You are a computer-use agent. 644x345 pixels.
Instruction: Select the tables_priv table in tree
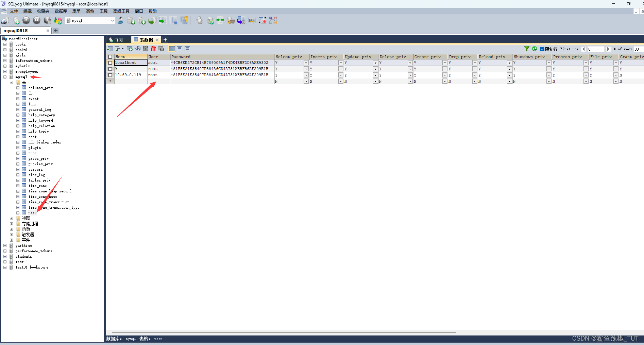(x=39, y=180)
